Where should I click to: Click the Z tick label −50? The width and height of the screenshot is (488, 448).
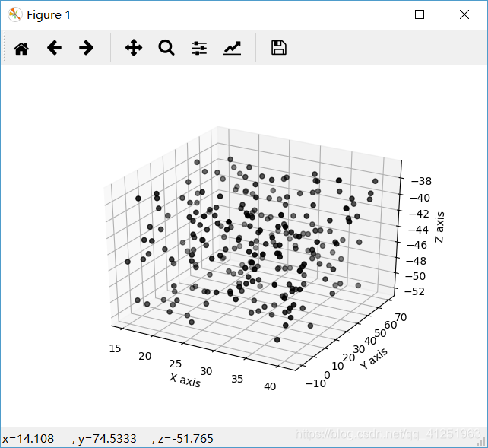[x=415, y=276]
